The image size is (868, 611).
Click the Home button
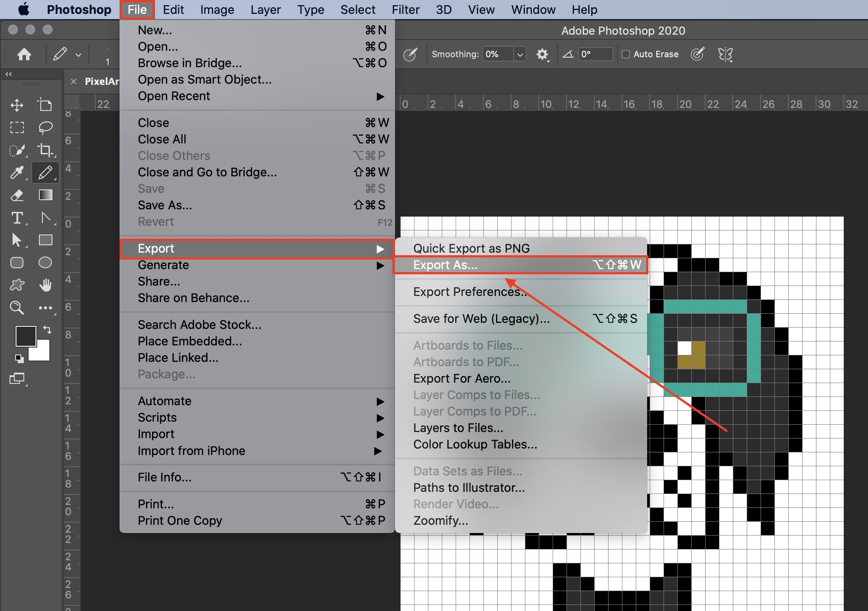24,55
